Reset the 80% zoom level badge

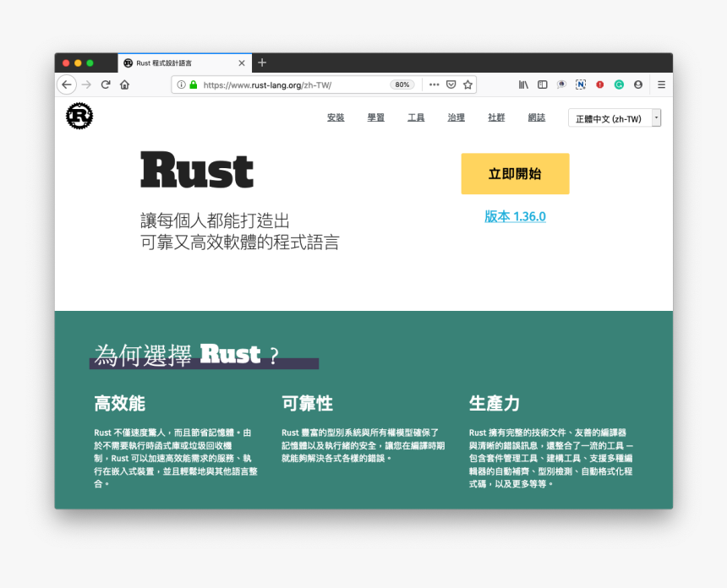coord(402,84)
